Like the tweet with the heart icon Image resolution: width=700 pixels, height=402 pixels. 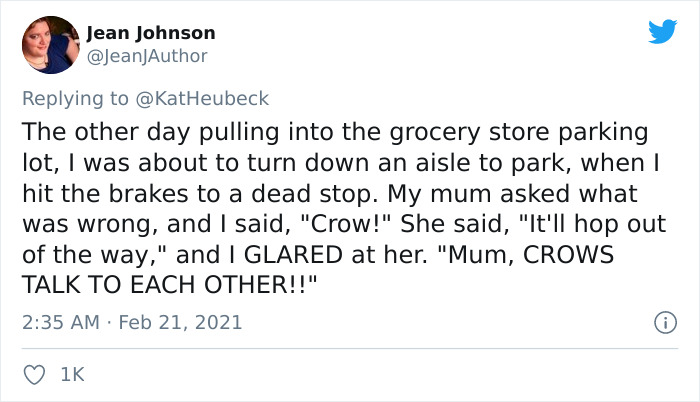(34, 375)
